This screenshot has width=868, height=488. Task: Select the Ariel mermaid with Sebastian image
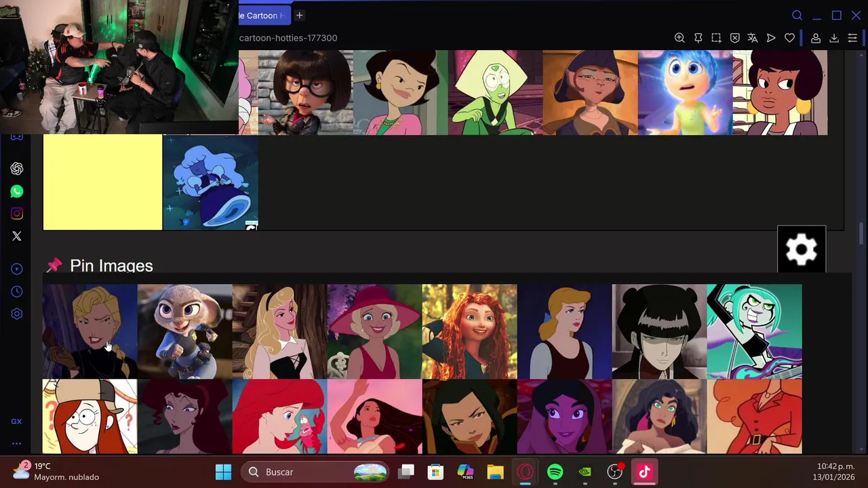tap(279, 416)
